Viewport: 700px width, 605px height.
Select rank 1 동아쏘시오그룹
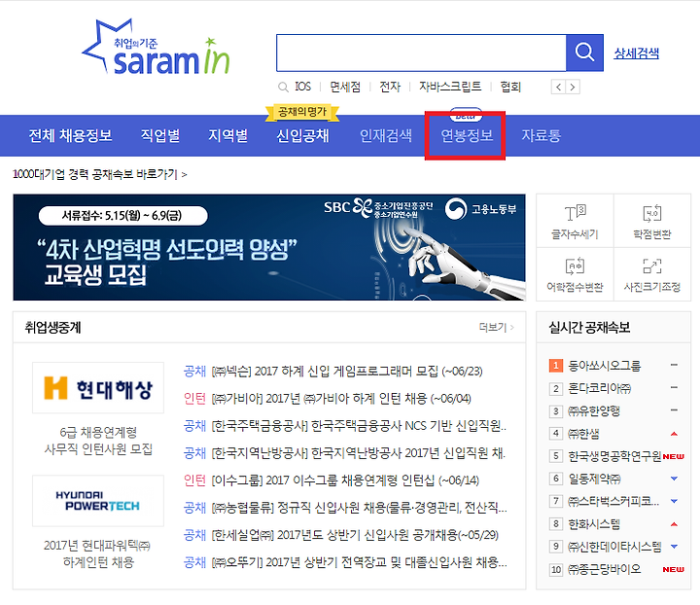tap(605, 366)
